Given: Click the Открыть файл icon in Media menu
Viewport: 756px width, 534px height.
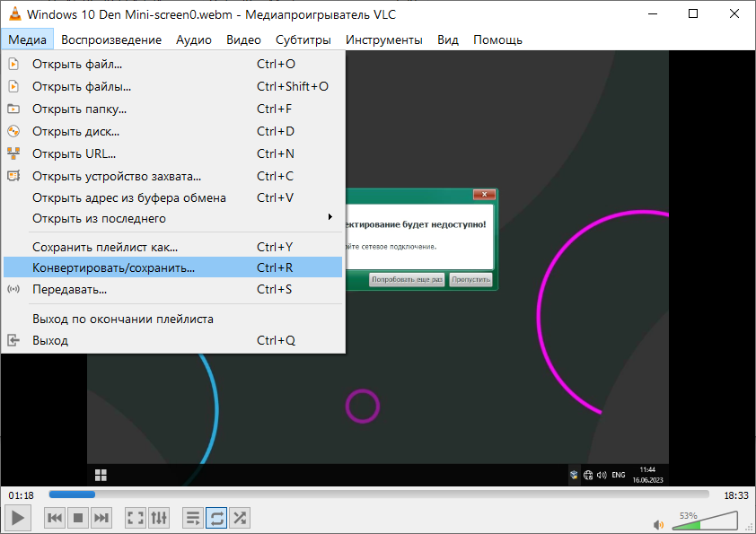Looking at the screenshot, I should [x=13, y=64].
